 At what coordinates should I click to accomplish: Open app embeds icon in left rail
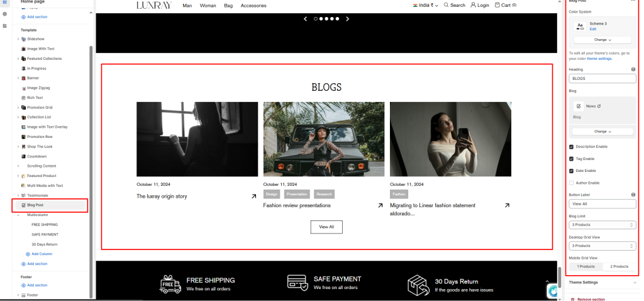(4, 25)
